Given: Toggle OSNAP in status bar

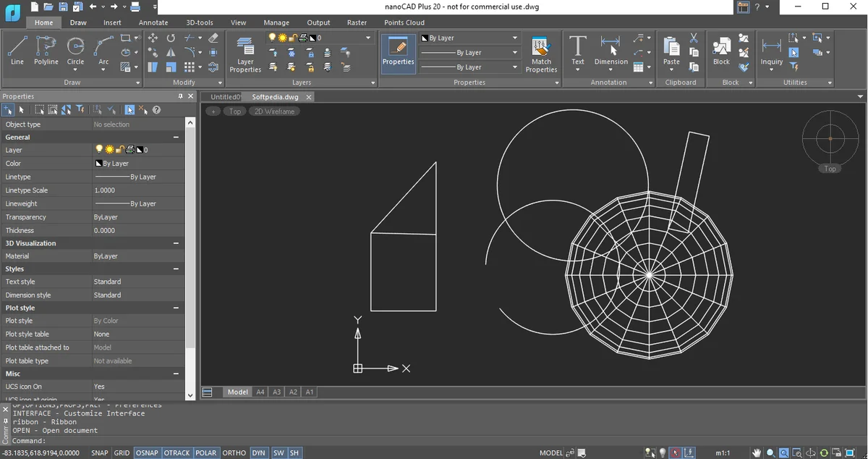Looking at the screenshot, I should pyautogui.click(x=147, y=453).
